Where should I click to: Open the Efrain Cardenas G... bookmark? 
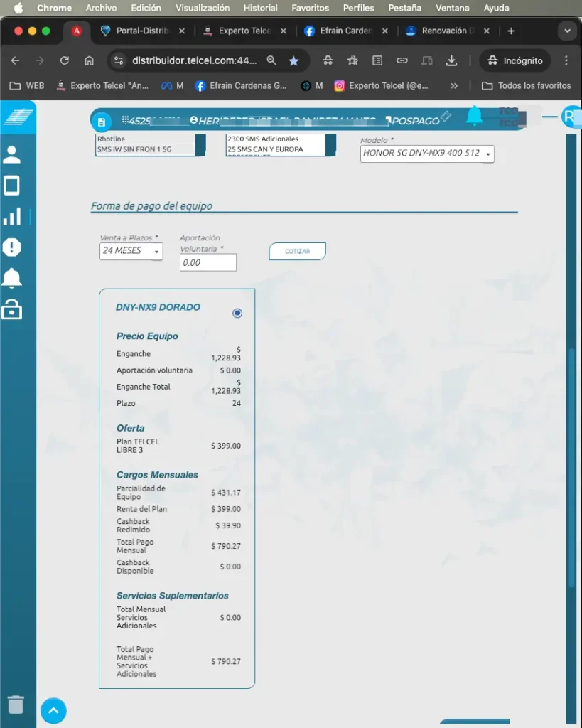pos(241,85)
